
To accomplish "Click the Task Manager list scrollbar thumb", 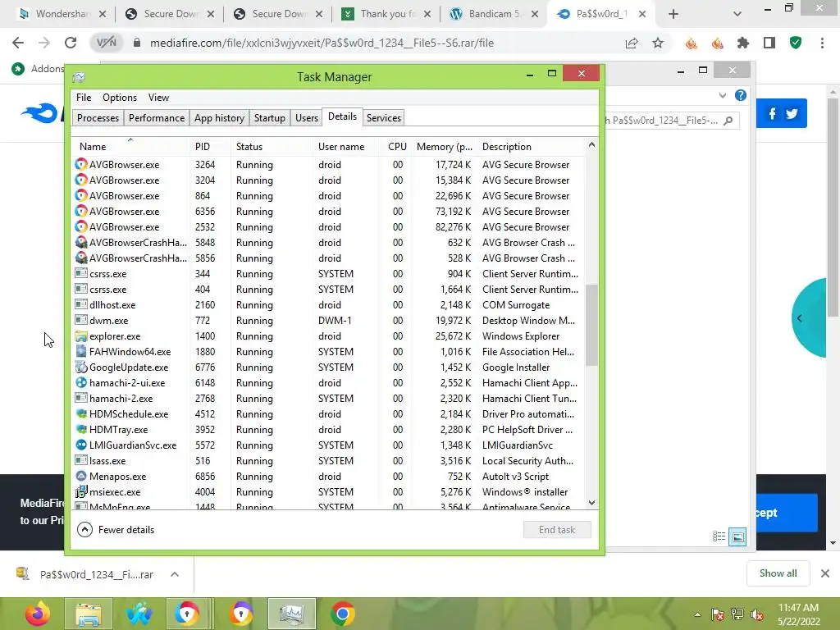I will coord(591,325).
